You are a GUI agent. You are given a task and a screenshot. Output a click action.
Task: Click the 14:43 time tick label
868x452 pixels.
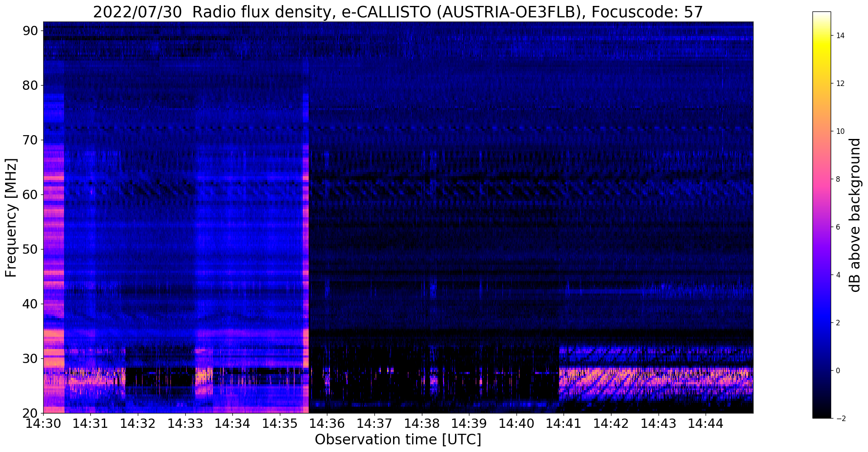tap(658, 423)
